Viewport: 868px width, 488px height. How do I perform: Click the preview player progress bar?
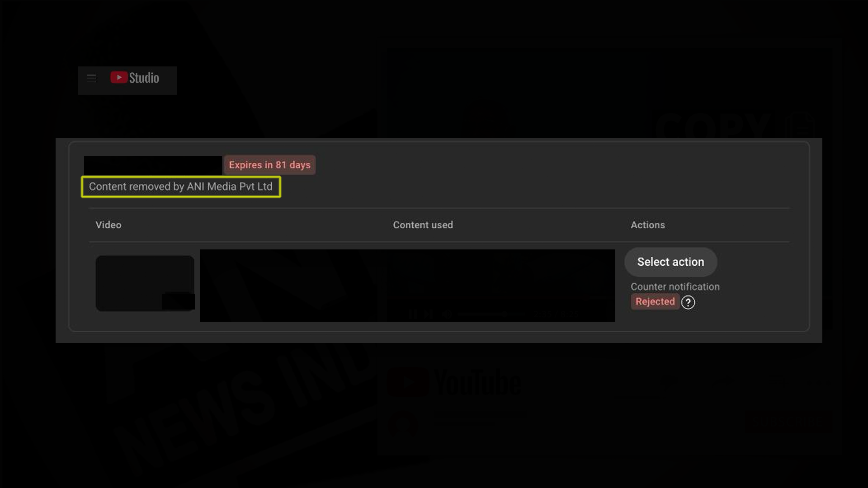coord(491,314)
